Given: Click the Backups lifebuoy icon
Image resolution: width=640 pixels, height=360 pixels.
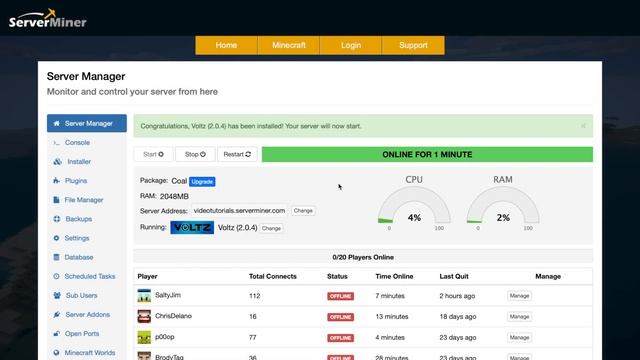Looking at the screenshot, I should coord(57,219).
